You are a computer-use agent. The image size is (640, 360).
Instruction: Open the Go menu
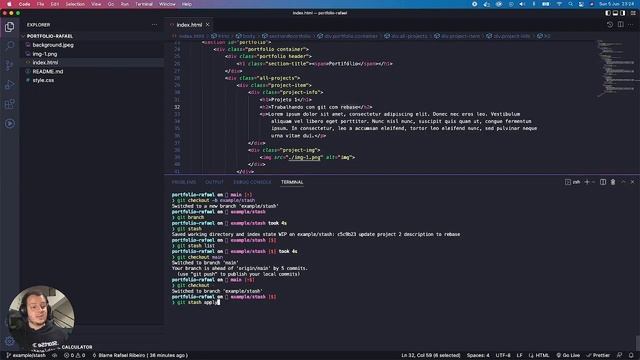111,4
